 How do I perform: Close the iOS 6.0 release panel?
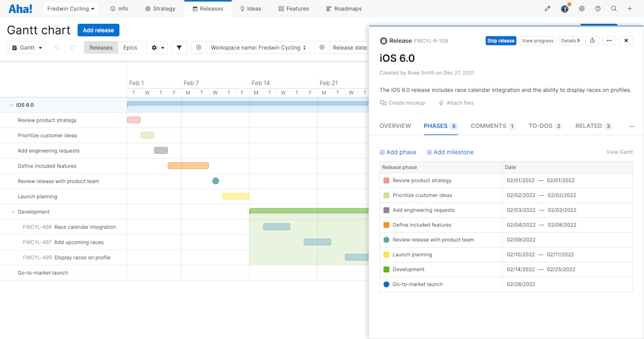coord(626,41)
